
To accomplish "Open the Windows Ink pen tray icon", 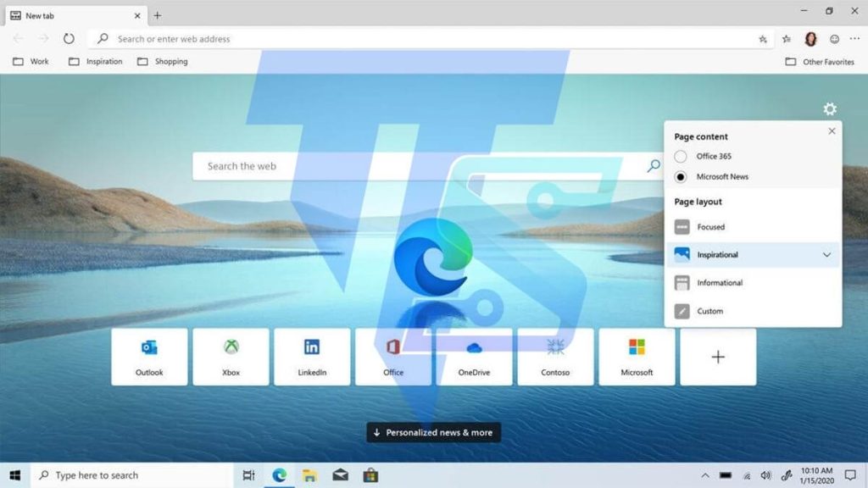I will click(786, 475).
